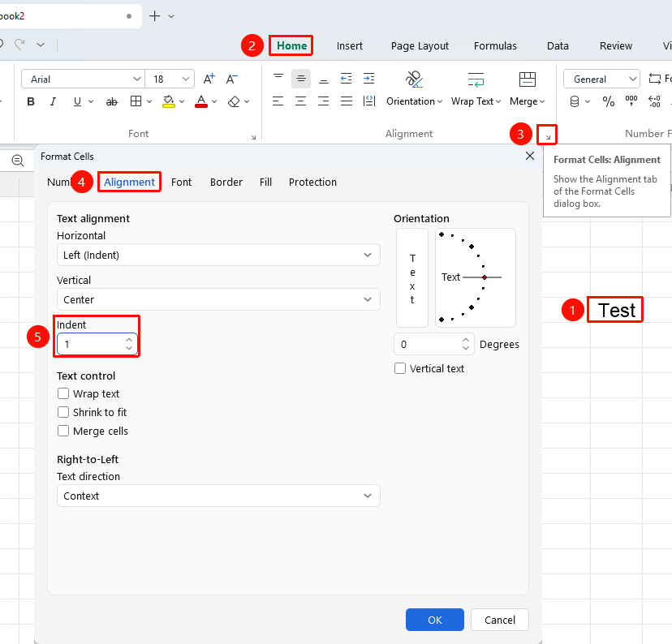
Task: Increase font size icon
Action: (209, 79)
